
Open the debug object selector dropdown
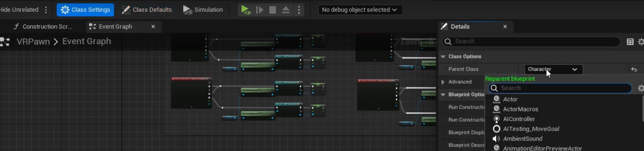pyautogui.click(x=360, y=10)
